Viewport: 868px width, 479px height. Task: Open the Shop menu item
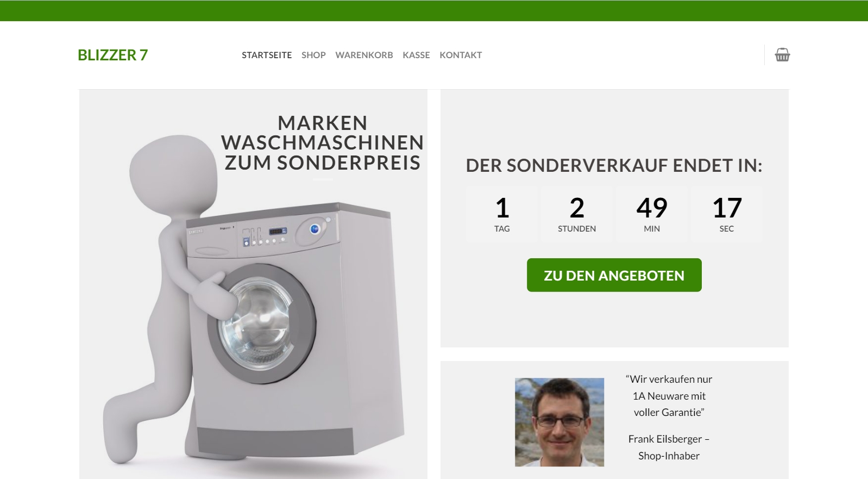(313, 55)
